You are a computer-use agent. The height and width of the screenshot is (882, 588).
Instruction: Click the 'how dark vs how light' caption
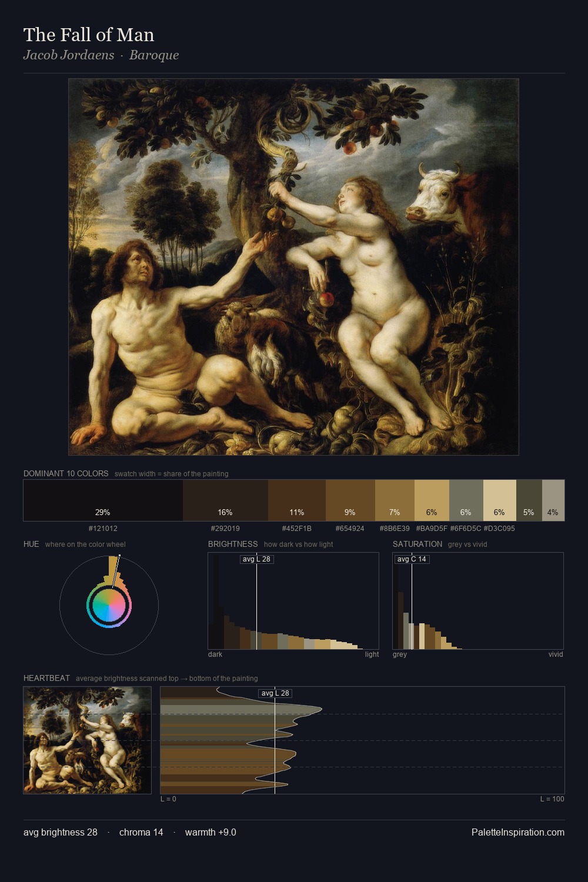click(299, 544)
